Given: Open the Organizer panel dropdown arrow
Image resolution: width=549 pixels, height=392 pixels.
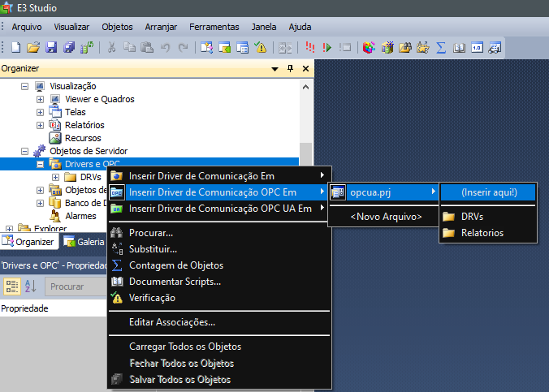Looking at the screenshot, I should (x=274, y=69).
